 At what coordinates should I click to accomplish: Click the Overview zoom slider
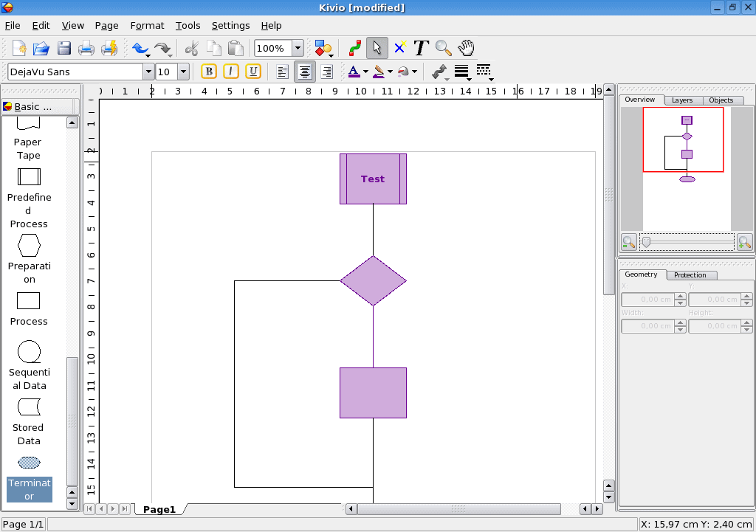[687, 242]
